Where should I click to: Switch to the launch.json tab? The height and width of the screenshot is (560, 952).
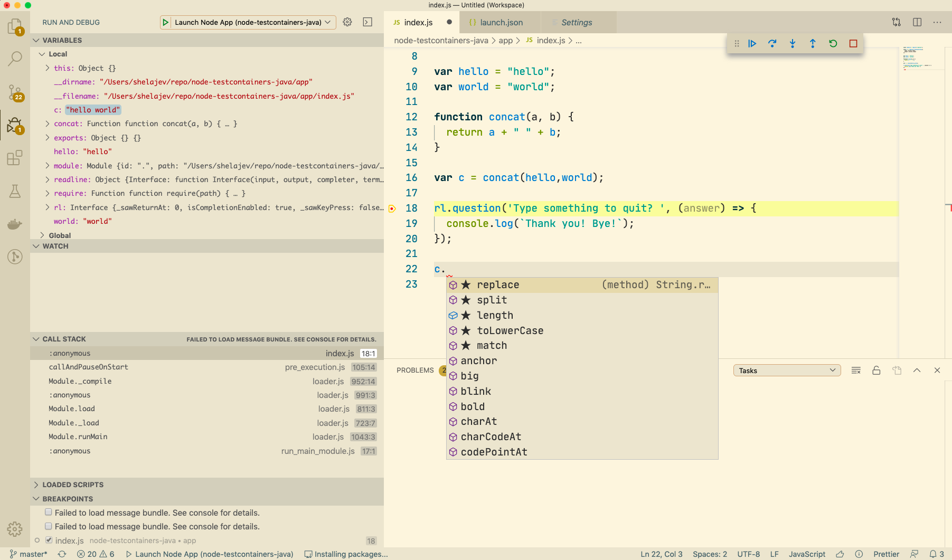point(501,23)
